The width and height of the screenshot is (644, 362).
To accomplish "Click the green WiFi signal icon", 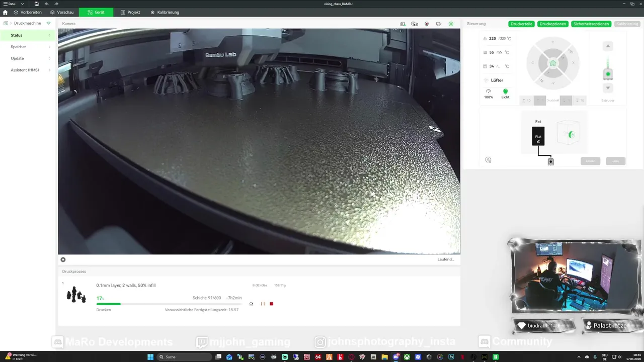I will pyautogui.click(x=49, y=23).
